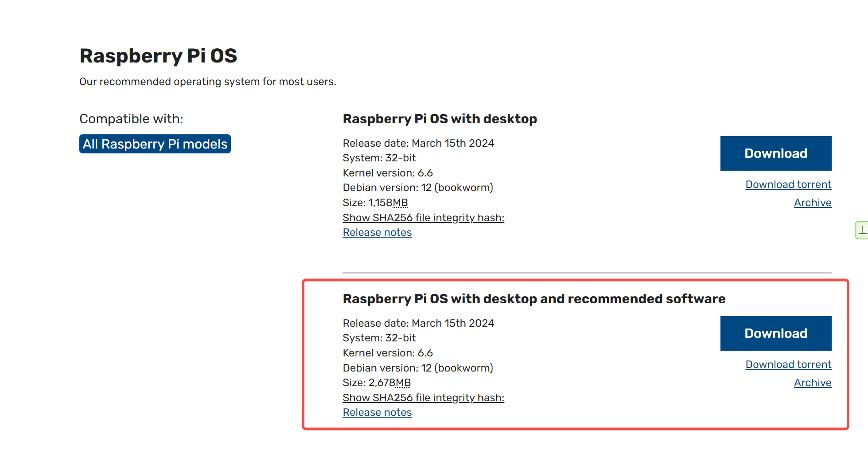The width and height of the screenshot is (868, 450).
Task: Click 'Our recommended operating system' description
Action: 208,82
